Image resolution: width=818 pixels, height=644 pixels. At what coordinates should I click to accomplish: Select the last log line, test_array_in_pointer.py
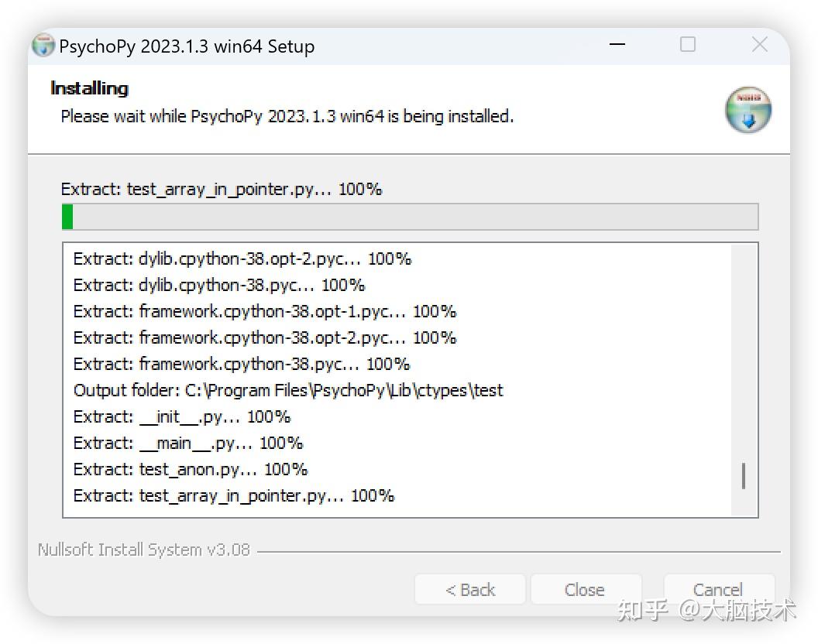(x=233, y=495)
